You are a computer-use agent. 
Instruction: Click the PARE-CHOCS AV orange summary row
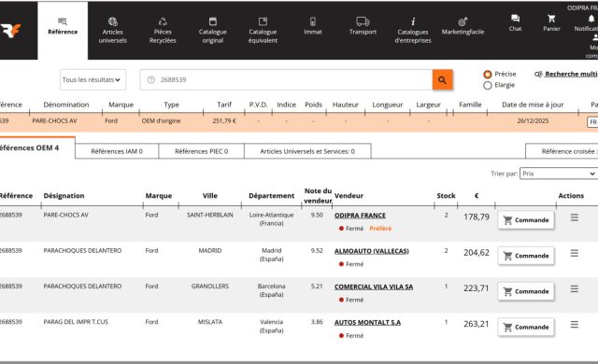(x=299, y=122)
